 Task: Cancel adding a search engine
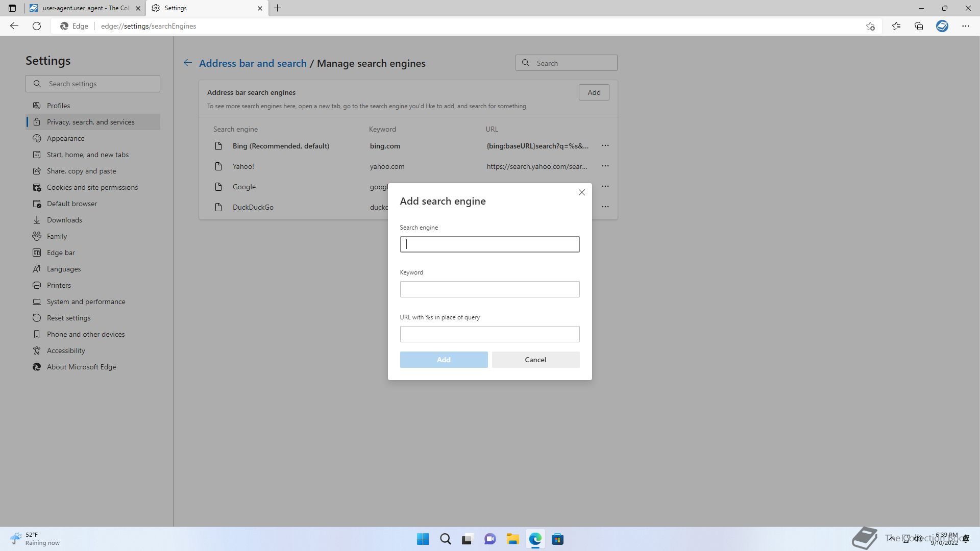(x=536, y=360)
